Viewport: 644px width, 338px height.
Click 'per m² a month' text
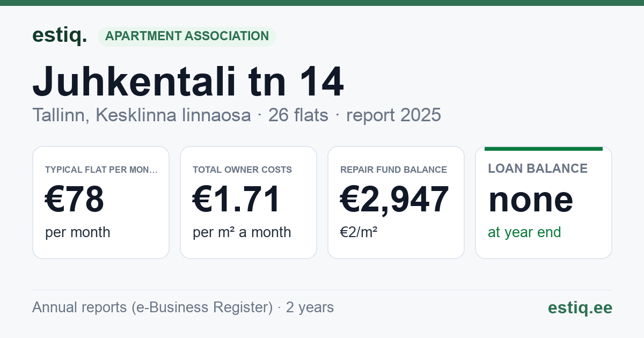click(x=242, y=232)
